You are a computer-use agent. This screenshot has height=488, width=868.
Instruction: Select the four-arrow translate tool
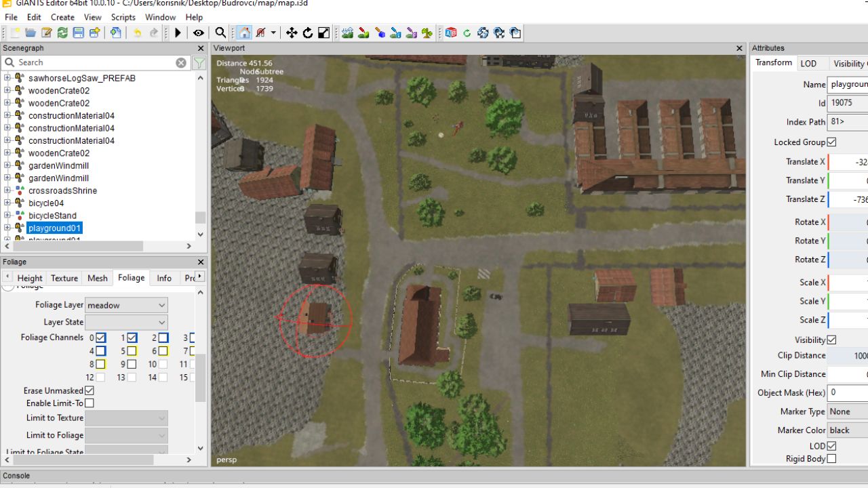tap(292, 33)
